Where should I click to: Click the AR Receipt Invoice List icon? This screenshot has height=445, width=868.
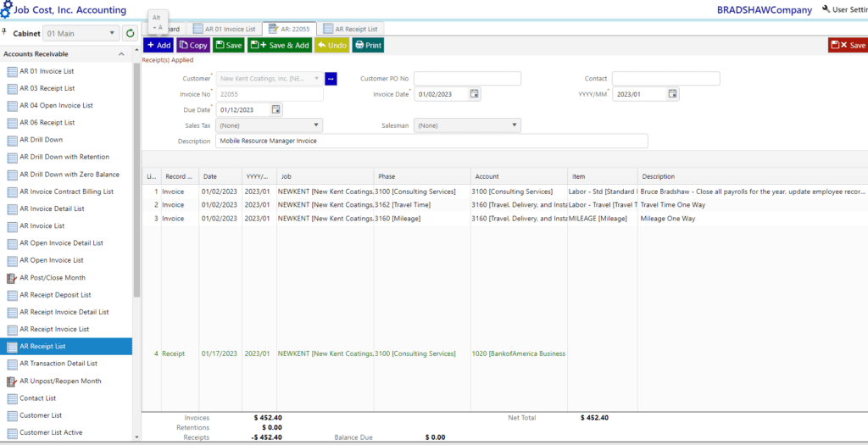click(12, 330)
